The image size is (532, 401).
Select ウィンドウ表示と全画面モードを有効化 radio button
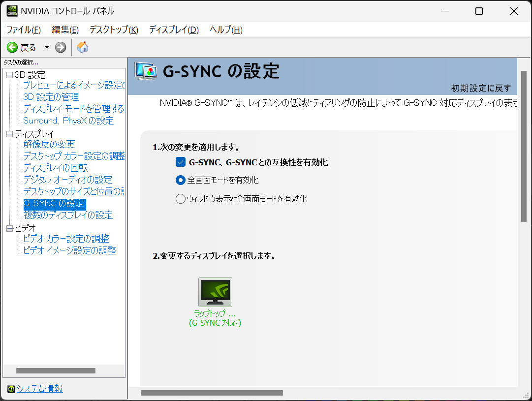coord(181,198)
